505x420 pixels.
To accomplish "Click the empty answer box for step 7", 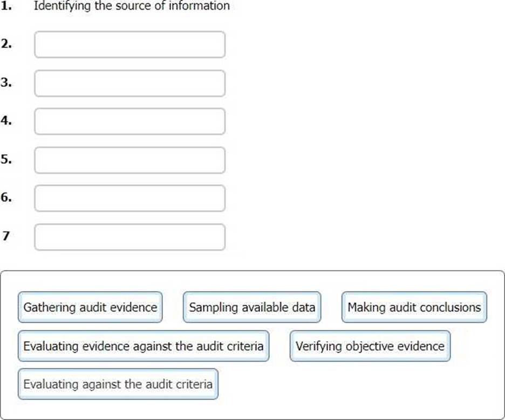I will click(x=130, y=237).
